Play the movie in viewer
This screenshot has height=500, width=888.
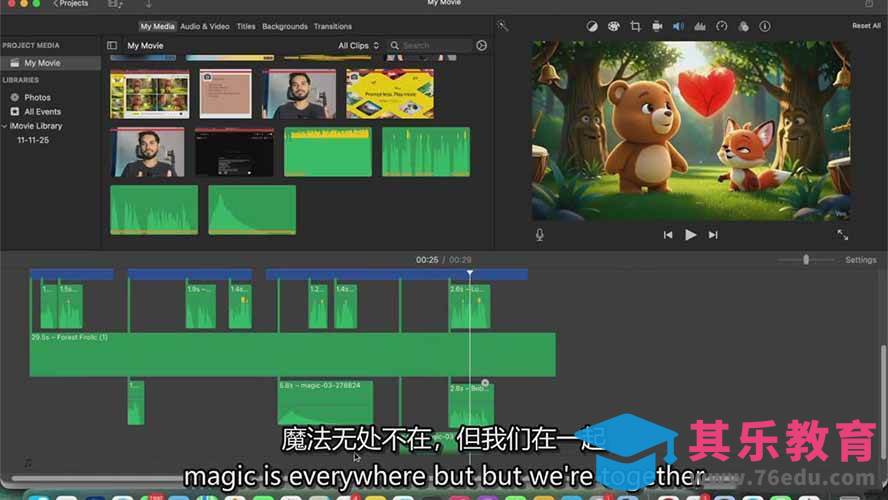click(x=690, y=234)
